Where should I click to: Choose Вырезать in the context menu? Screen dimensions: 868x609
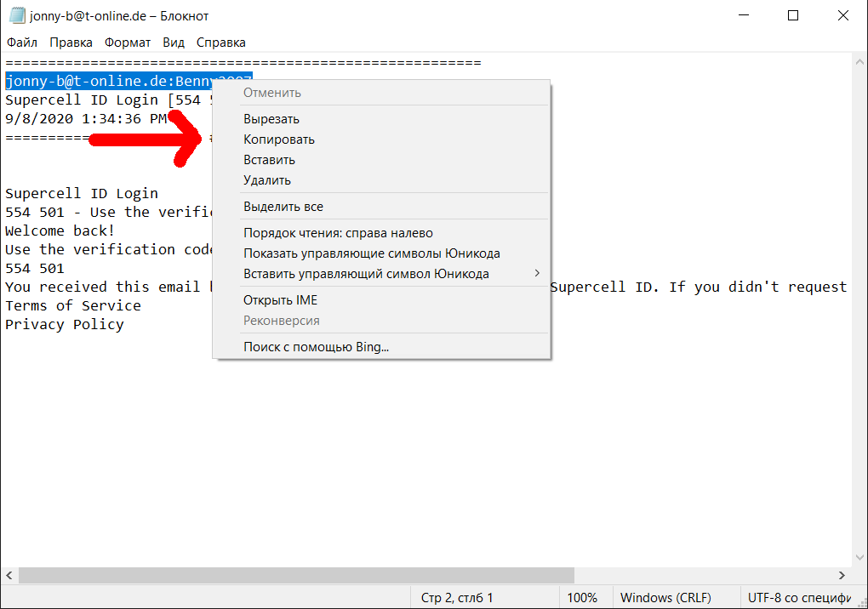[x=271, y=119]
